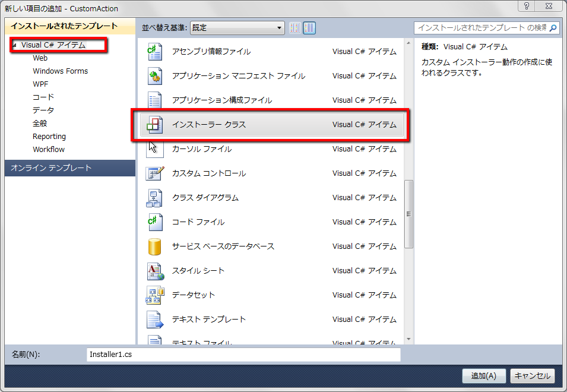This screenshot has height=392, width=567.
Task: Select the カーソル ファイル label
Action: point(202,149)
